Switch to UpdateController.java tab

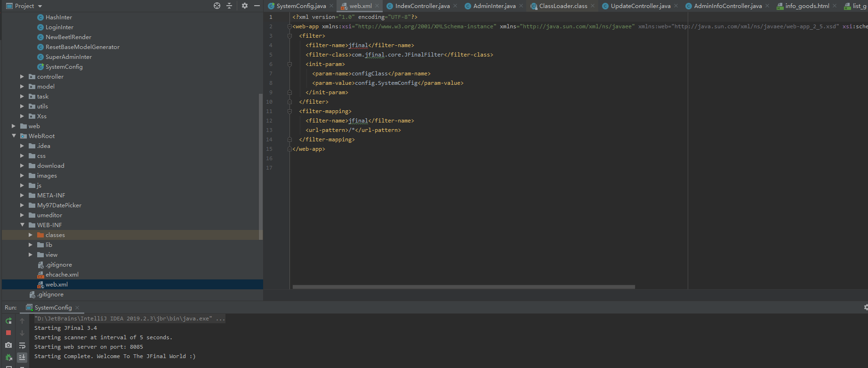(640, 6)
